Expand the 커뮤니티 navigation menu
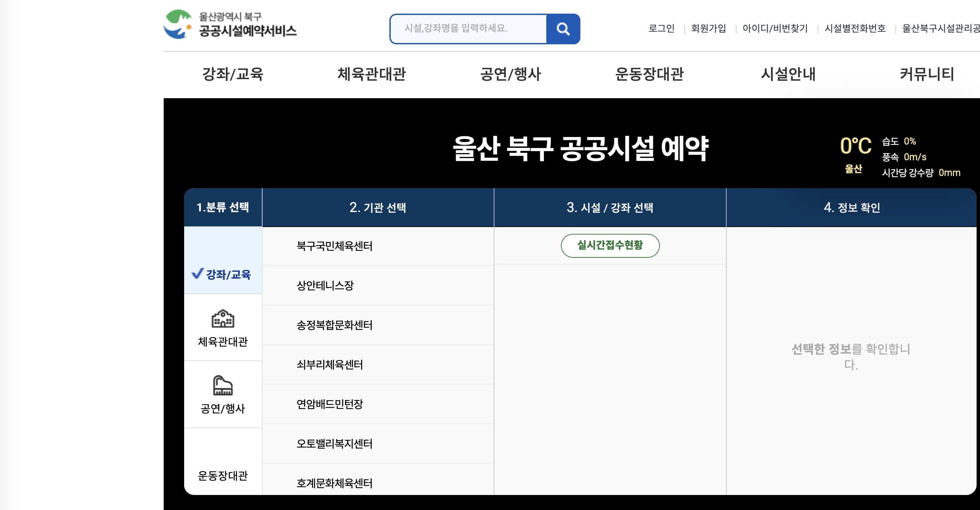Screen dimensions: 980x510 point(927,74)
